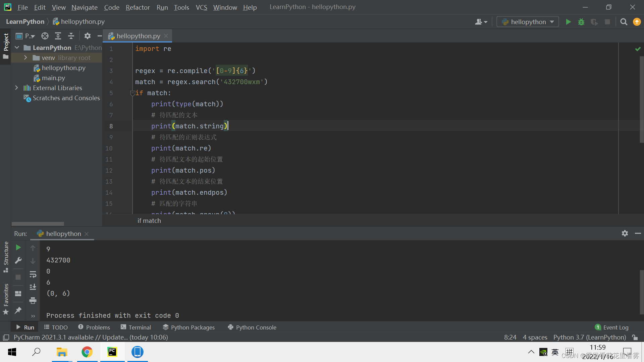
Task: Open Favorites side tool window
Action: pyautogui.click(x=6, y=299)
